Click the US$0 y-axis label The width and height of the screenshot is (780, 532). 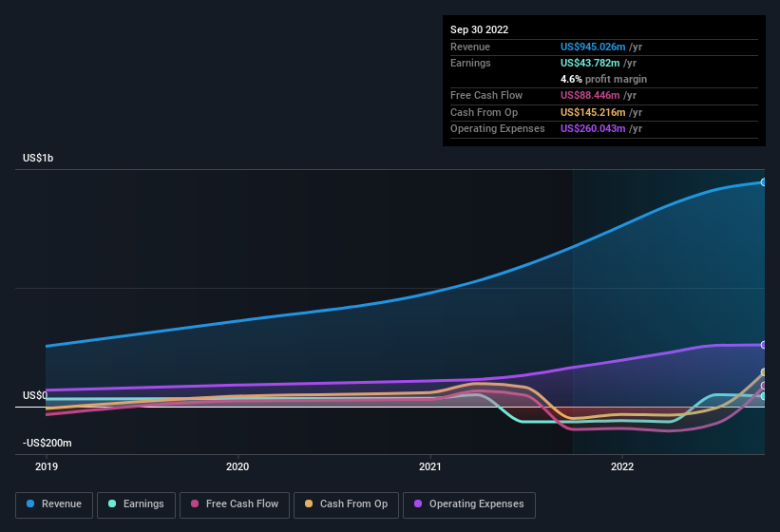35,395
